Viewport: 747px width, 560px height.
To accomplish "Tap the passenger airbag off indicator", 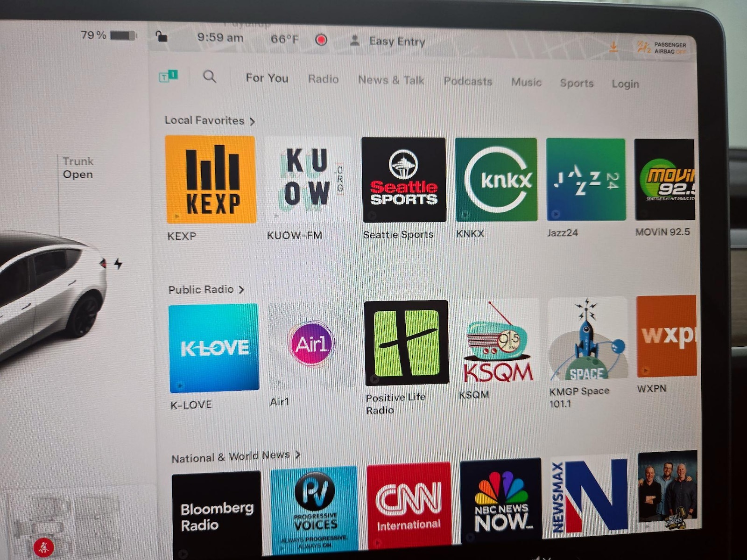I will [x=662, y=48].
